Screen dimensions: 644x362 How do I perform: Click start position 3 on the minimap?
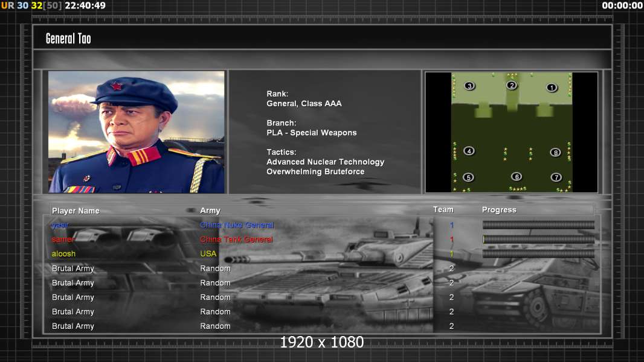pos(469,86)
